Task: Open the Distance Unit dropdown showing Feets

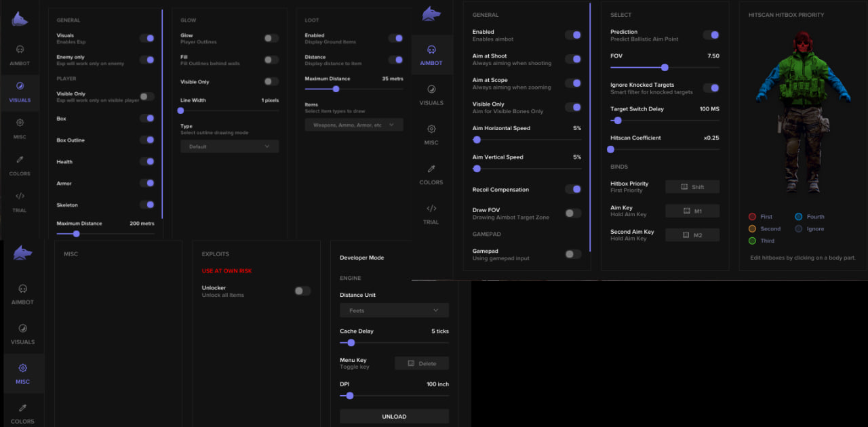Action: click(x=394, y=310)
